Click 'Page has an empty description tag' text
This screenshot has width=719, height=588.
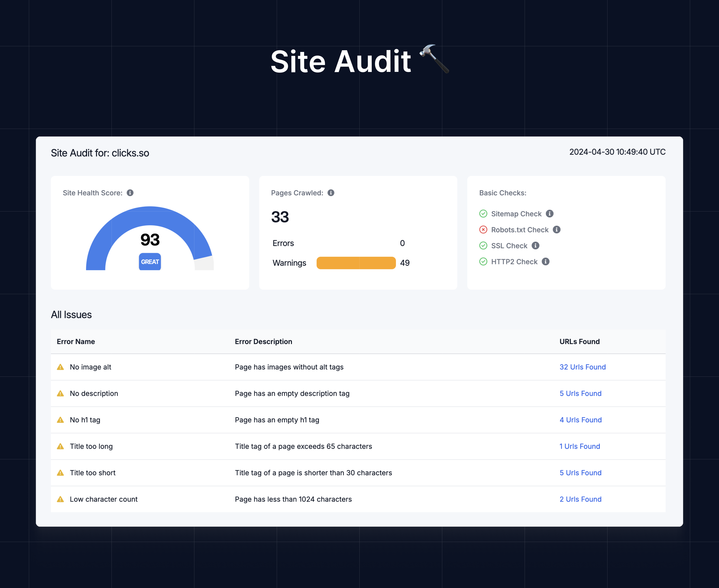292,393
